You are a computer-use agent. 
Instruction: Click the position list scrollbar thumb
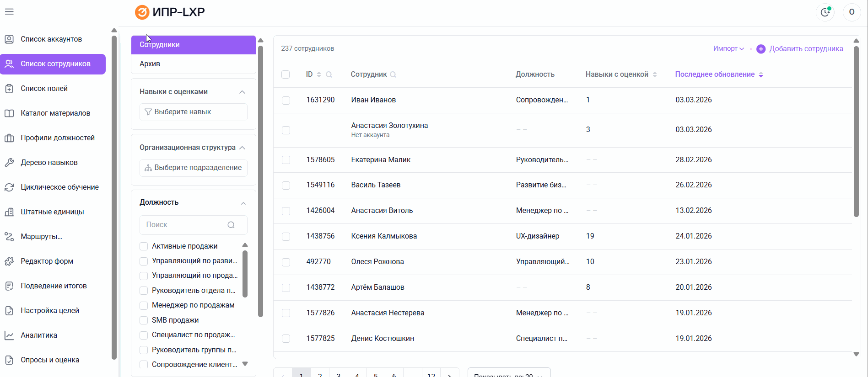pyautogui.click(x=245, y=273)
